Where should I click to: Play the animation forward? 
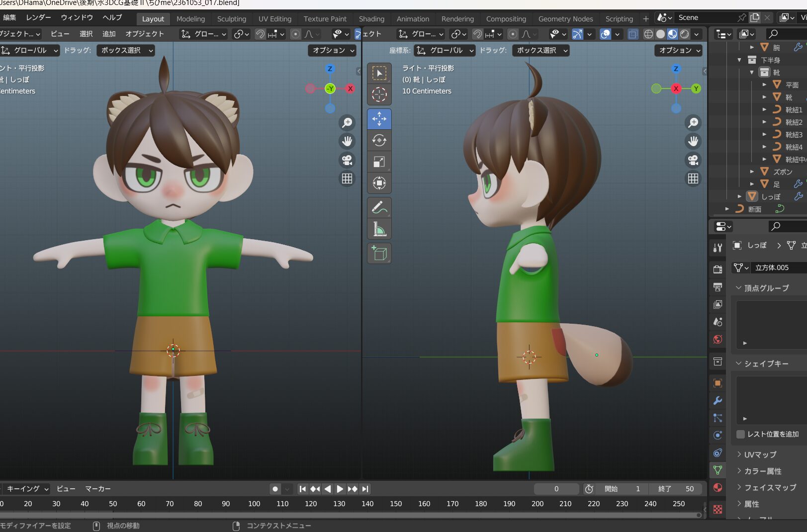(340, 489)
